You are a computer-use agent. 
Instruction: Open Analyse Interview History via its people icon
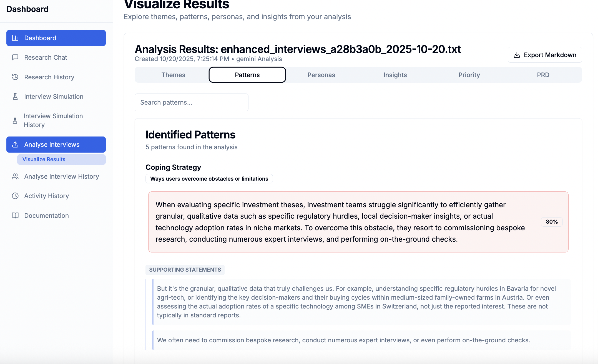(15, 176)
